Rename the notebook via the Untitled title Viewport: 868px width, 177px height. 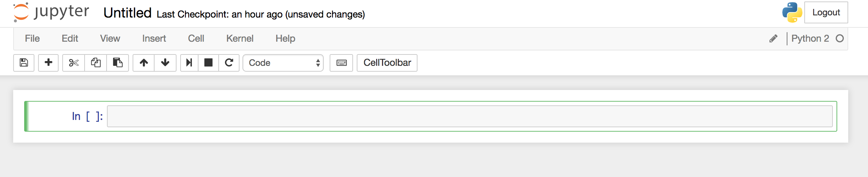coord(127,13)
